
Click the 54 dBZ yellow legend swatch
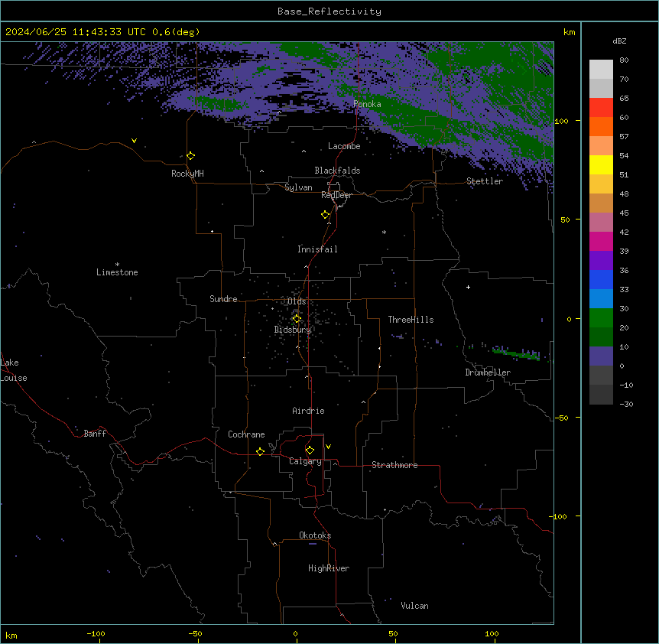601,164
